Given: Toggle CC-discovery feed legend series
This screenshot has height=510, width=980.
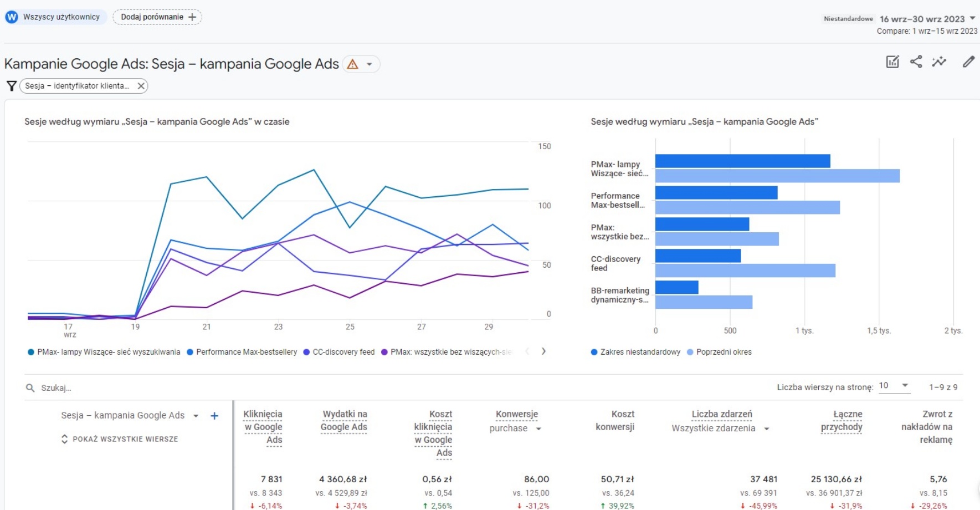Looking at the screenshot, I should [x=339, y=352].
